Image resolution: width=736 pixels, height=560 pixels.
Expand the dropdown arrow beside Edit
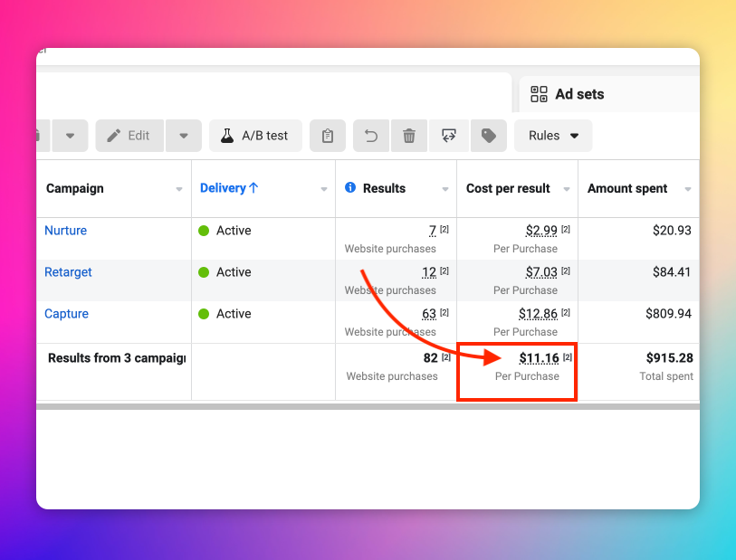tap(184, 136)
